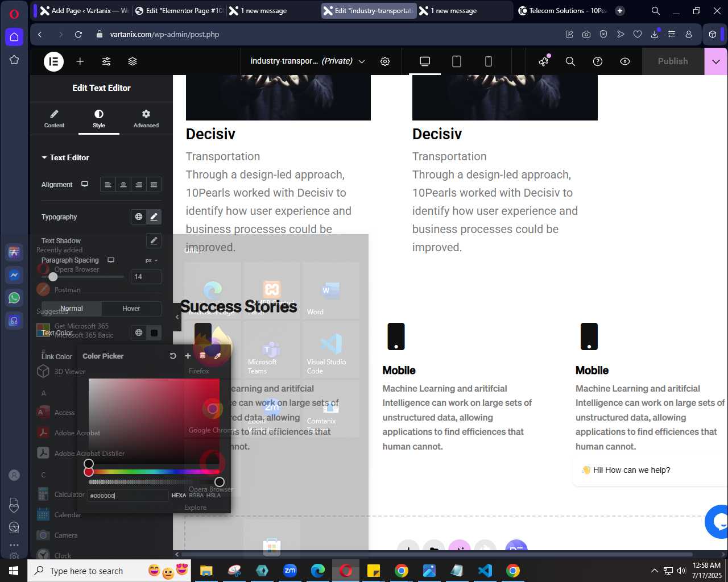This screenshot has width=728, height=582.
Task: Justify text alignment
Action: (154, 184)
